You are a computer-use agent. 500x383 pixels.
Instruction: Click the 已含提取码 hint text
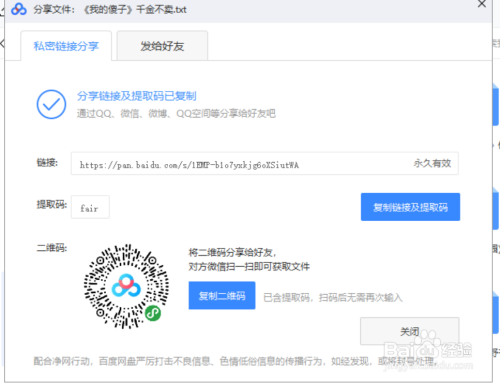coord(333,297)
